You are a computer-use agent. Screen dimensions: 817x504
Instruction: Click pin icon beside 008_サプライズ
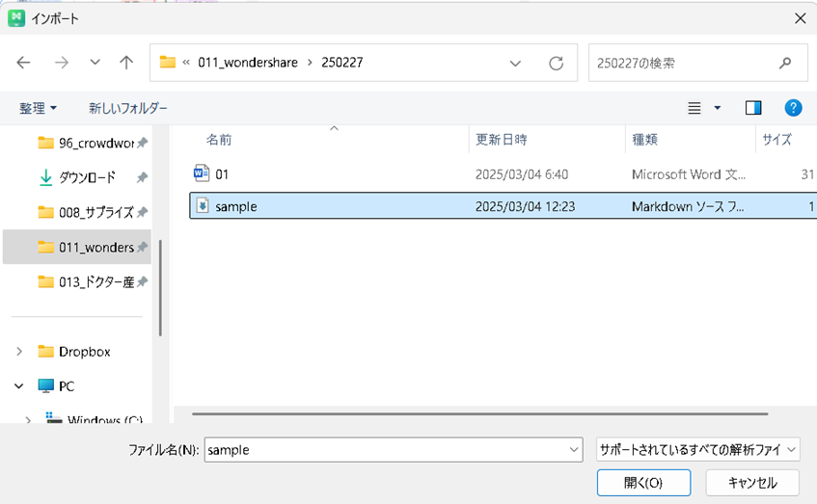[142, 212]
